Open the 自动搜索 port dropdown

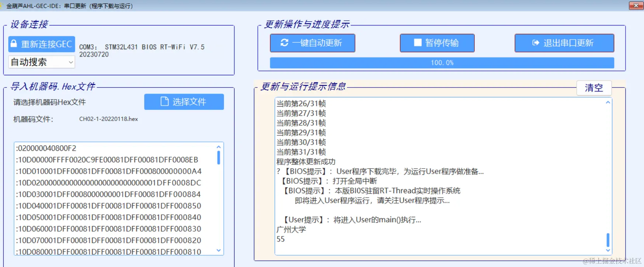pyautogui.click(x=42, y=62)
